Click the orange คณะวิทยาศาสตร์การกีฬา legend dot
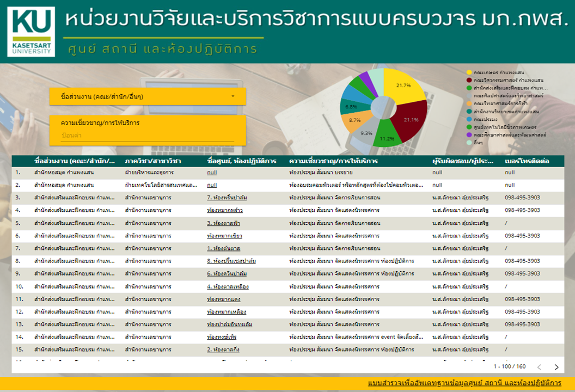This screenshot has width=575, height=392. pyautogui.click(x=469, y=103)
